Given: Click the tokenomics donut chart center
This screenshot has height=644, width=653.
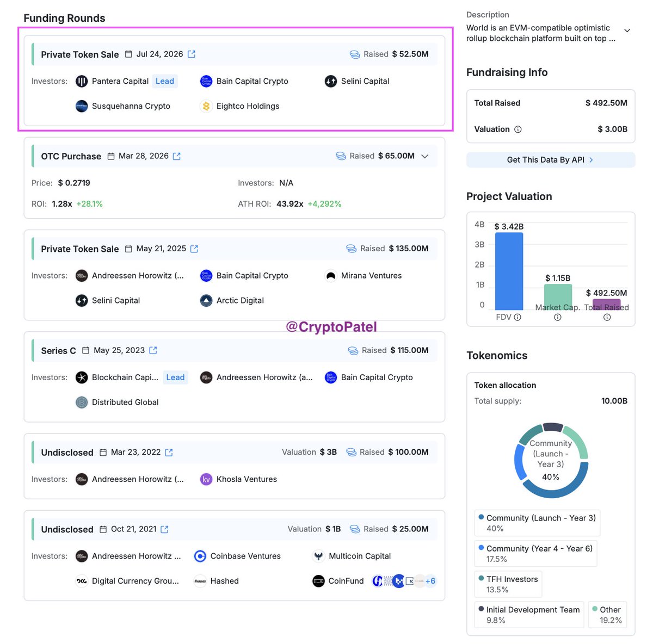Looking at the screenshot, I should [x=551, y=460].
